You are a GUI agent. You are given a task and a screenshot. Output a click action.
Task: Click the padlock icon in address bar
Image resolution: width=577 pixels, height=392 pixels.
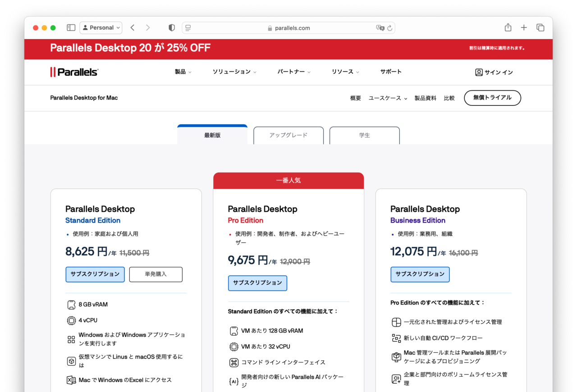pyautogui.click(x=270, y=28)
